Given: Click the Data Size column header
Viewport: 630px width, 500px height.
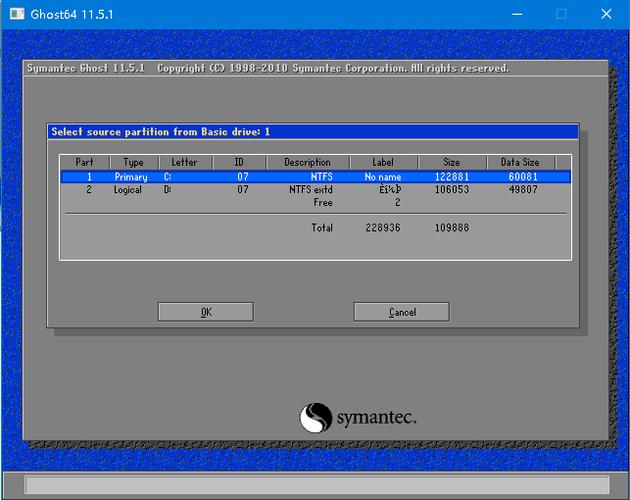Looking at the screenshot, I should (520, 162).
